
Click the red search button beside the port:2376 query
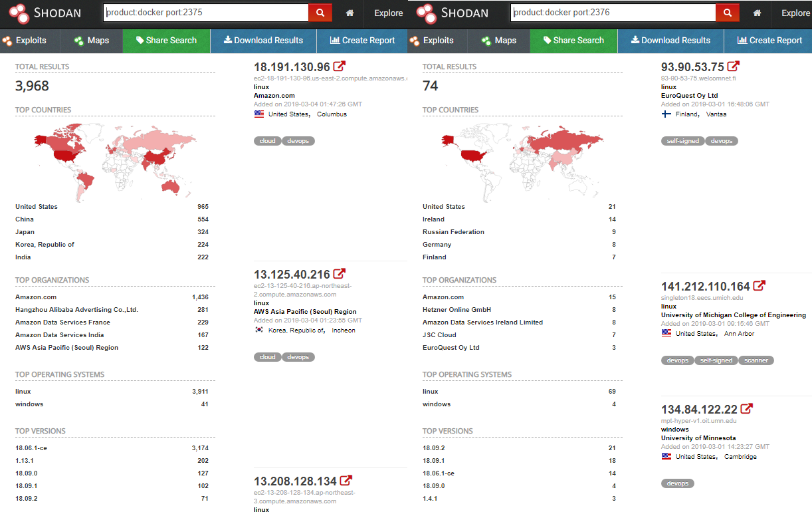click(727, 13)
